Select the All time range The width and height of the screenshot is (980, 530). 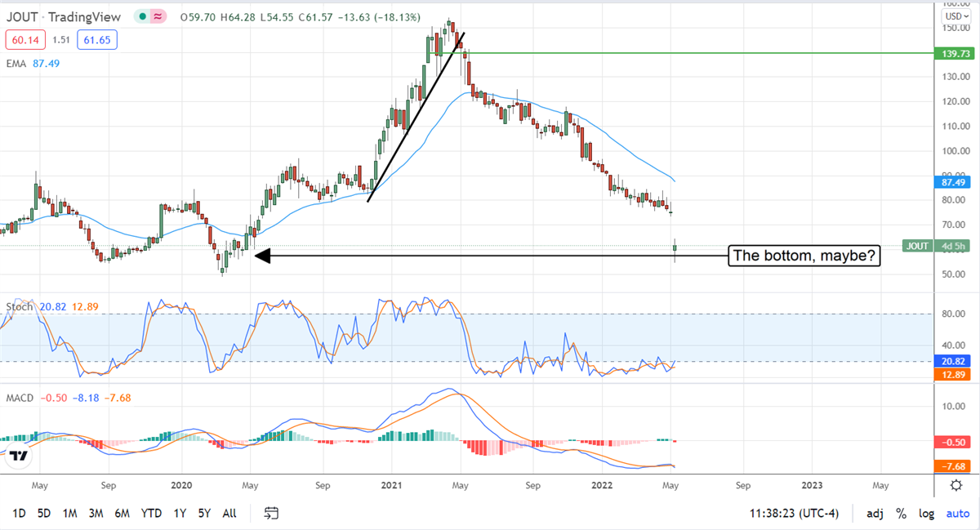click(x=229, y=514)
